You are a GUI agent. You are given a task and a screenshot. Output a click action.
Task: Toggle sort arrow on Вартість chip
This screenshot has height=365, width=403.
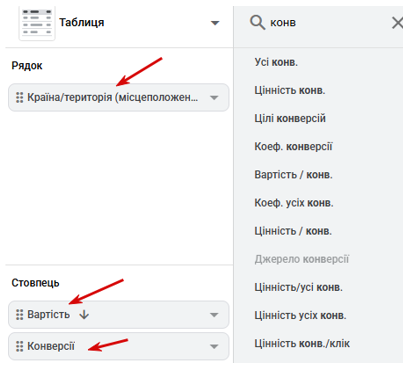point(84,314)
